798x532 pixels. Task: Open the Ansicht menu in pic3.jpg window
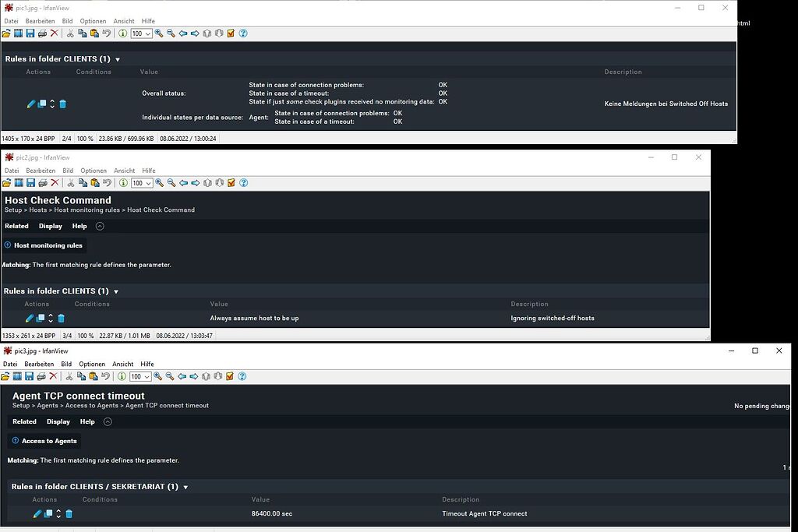tap(122, 364)
